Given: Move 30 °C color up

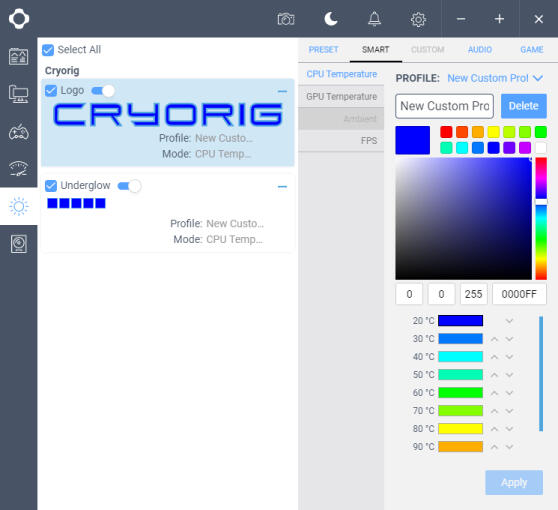Looking at the screenshot, I should coord(494,339).
